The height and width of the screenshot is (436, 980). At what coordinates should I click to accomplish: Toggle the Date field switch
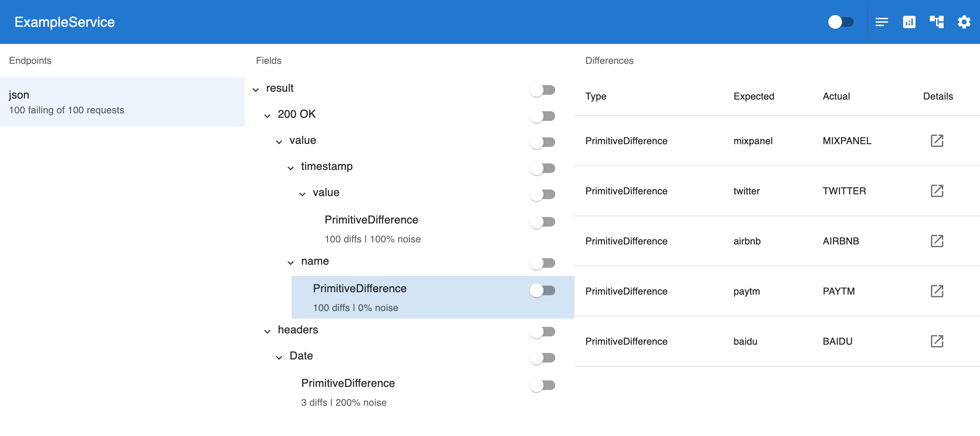(542, 358)
